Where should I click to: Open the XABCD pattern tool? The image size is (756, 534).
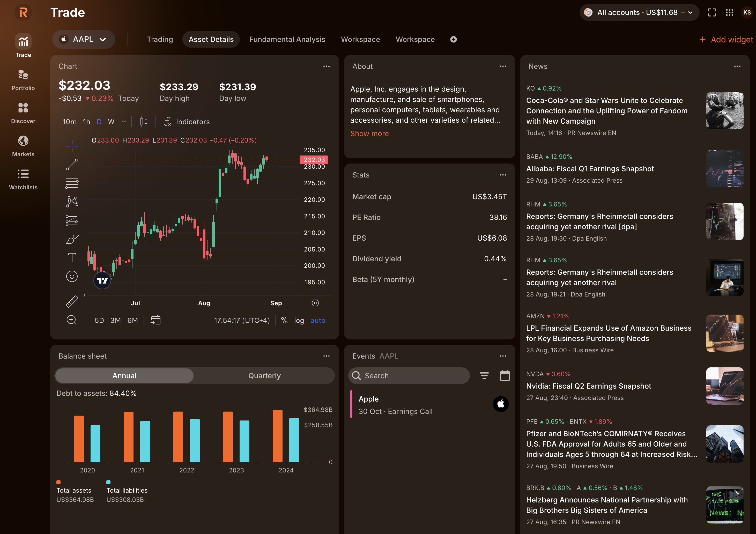coord(72,202)
